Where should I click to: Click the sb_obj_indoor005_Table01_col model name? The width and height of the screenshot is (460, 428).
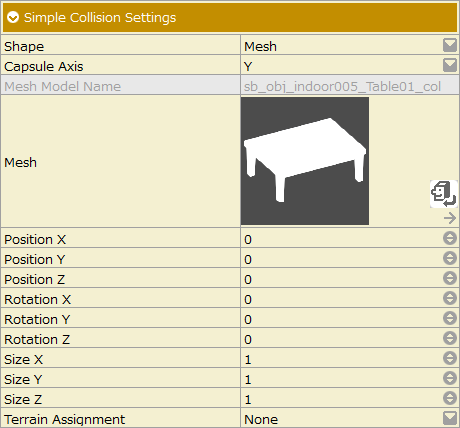click(342, 86)
